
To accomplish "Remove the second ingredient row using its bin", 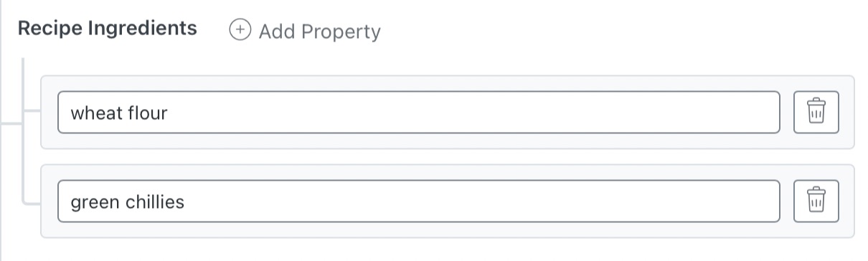I will coord(816,201).
